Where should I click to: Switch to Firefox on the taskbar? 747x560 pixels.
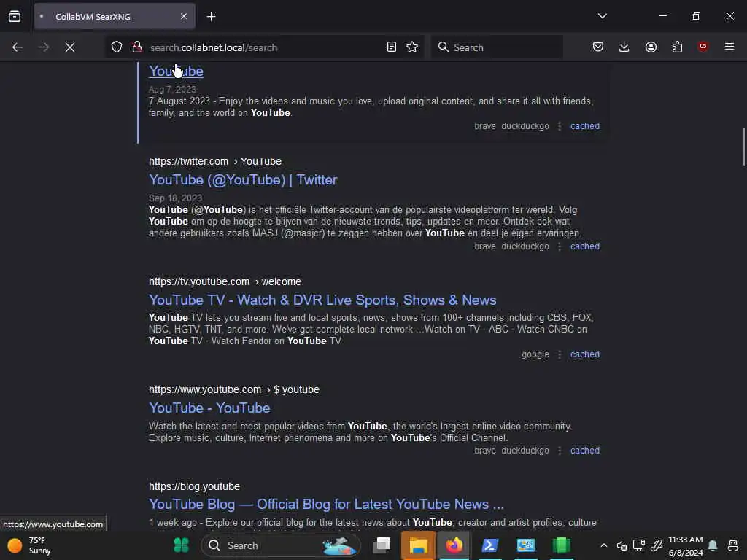click(454, 545)
